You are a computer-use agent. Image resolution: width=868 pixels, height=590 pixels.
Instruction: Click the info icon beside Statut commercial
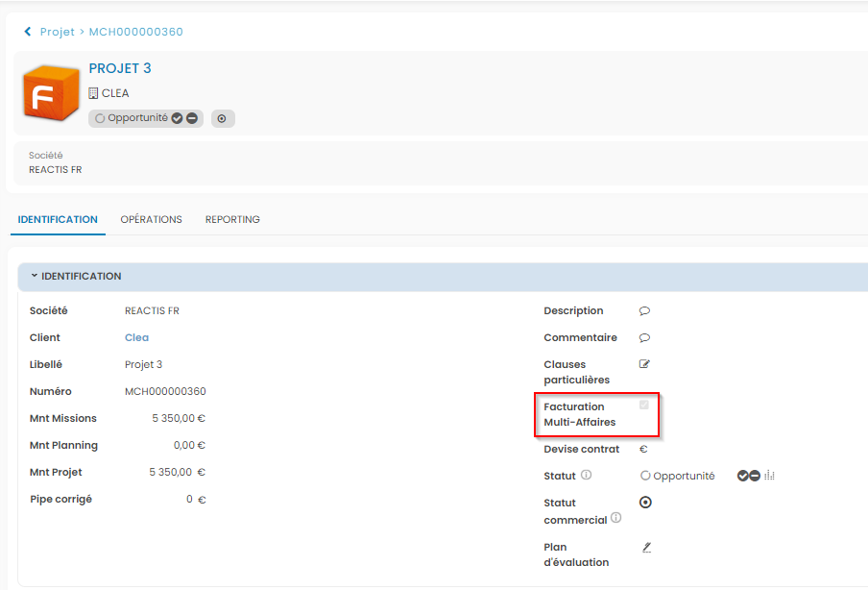click(x=616, y=518)
